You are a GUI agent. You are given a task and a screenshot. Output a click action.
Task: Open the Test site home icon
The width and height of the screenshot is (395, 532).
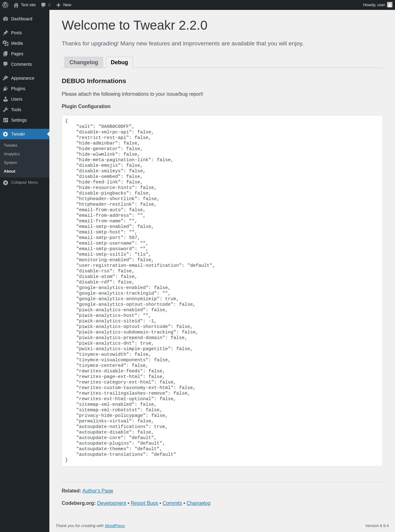tap(16, 5)
